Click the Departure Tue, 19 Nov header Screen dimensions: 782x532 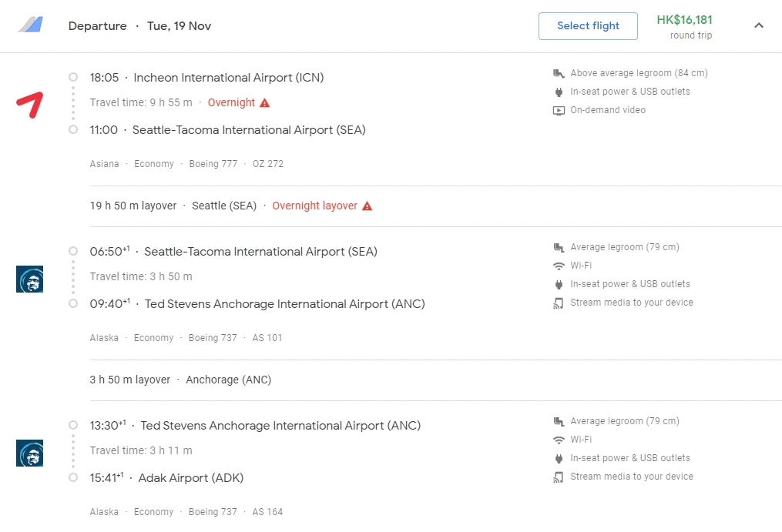click(x=139, y=26)
